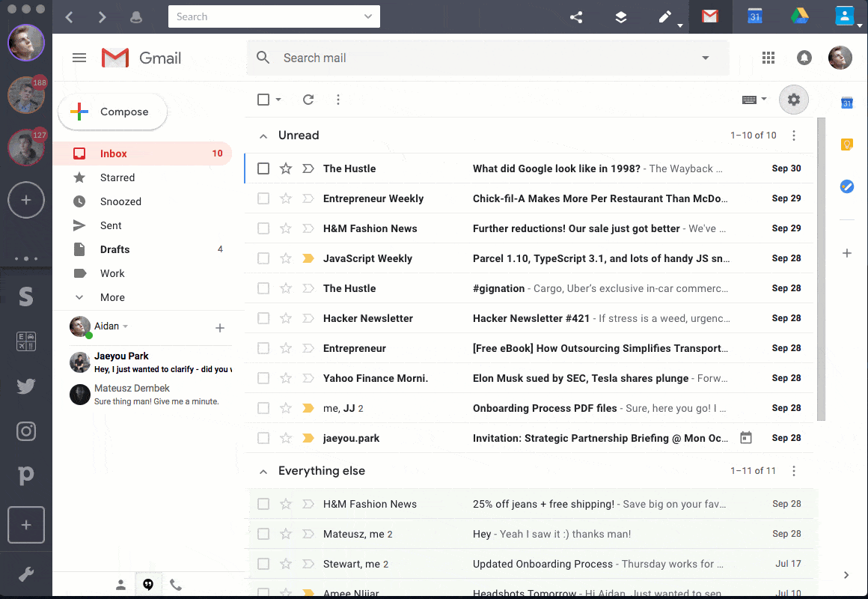Screen dimensions: 868x599
Task: Click the Twitter icon in the left dock
Action: coord(25,386)
